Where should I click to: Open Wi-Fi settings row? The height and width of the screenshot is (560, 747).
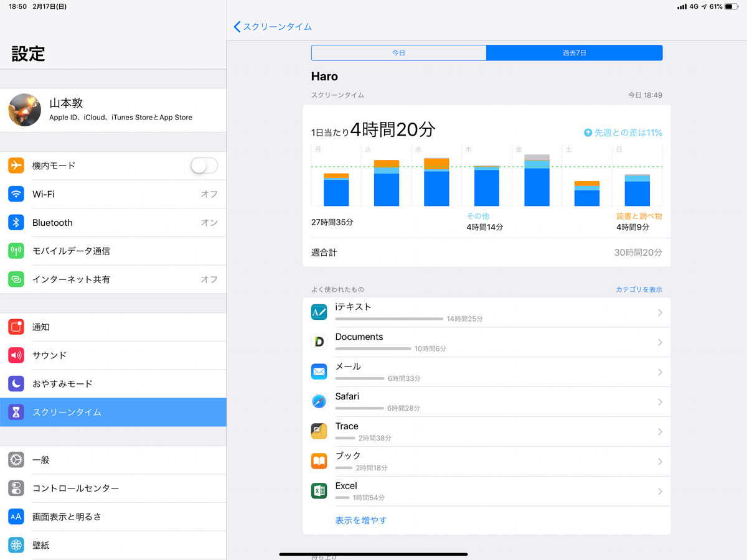[x=113, y=194]
